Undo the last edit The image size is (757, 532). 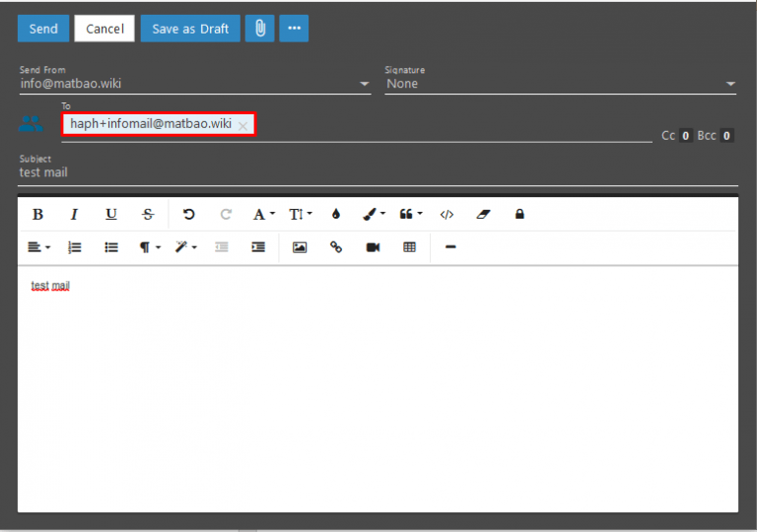(189, 214)
